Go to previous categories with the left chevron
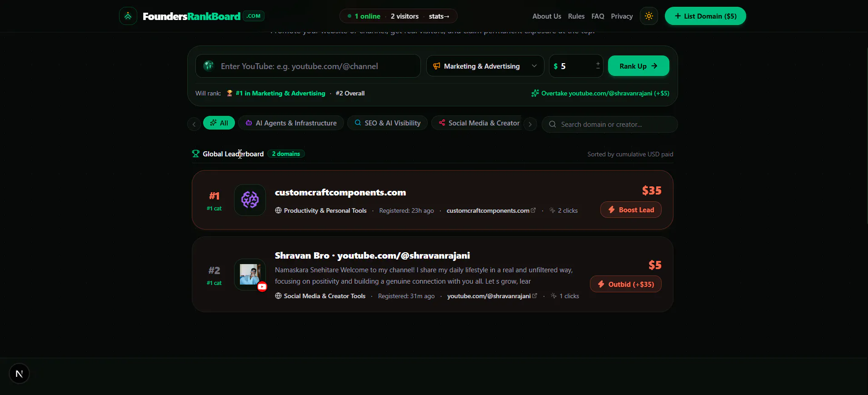The height and width of the screenshot is (395, 868). click(x=194, y=124)
